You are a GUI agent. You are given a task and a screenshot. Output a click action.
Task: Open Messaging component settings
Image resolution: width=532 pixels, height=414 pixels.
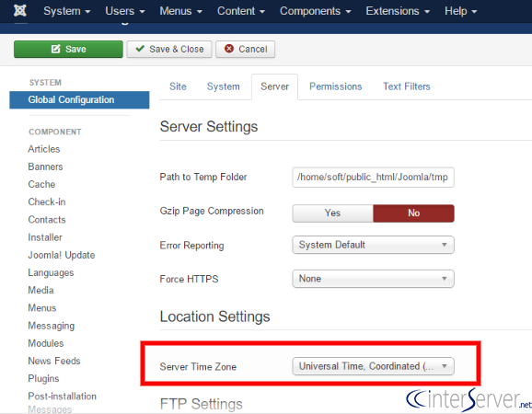click(52, 326)
